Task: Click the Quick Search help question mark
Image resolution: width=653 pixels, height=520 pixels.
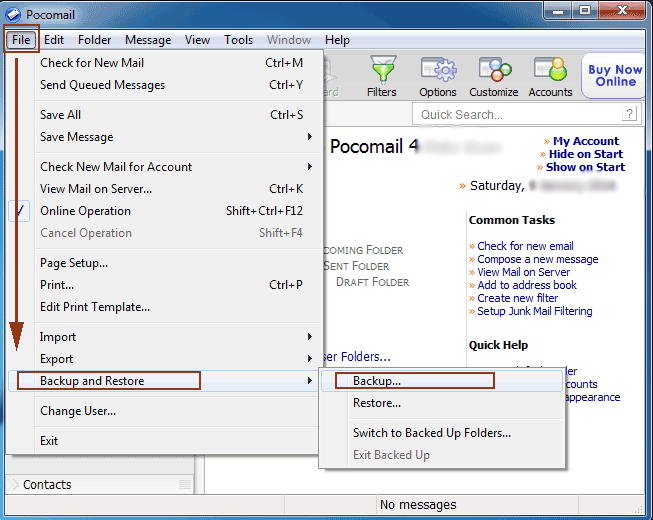Action: (629, 114)
